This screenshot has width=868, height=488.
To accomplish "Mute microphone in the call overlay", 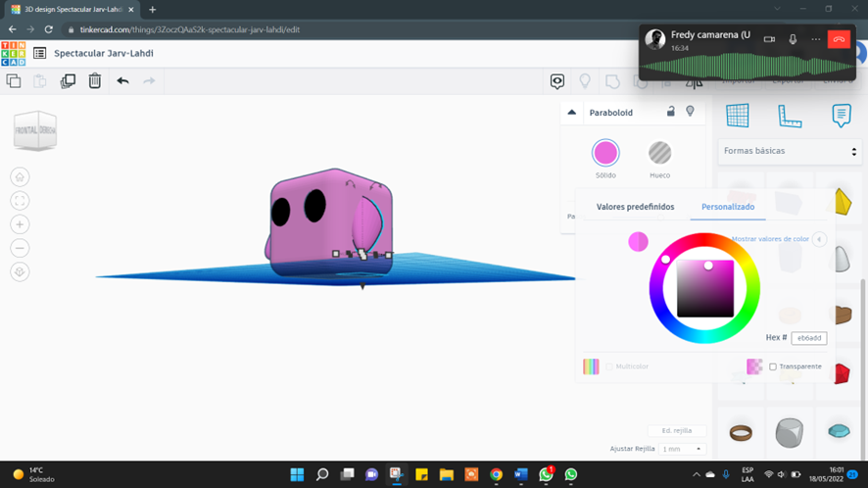I will tap(793, 39).
